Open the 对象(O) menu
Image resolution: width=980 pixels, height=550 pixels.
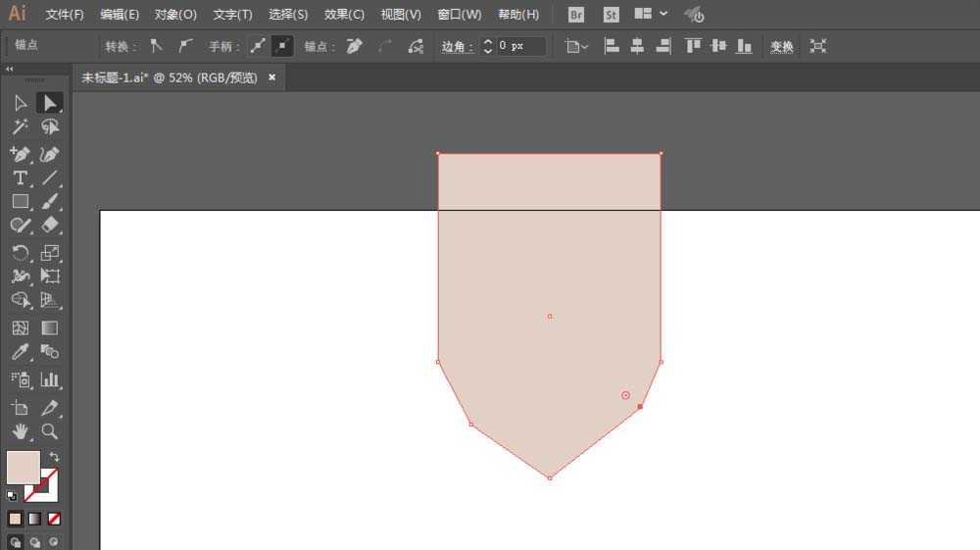point(175,15)
